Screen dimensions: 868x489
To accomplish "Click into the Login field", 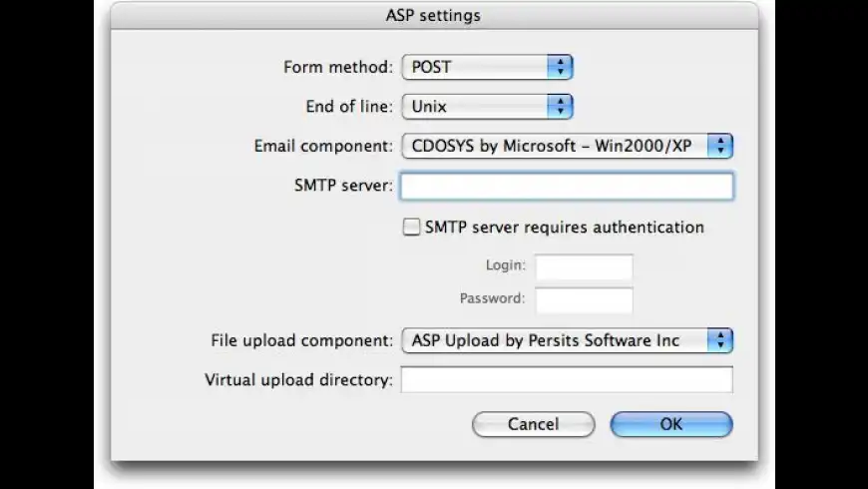I will pyautogui.click(x=584, y=267).
